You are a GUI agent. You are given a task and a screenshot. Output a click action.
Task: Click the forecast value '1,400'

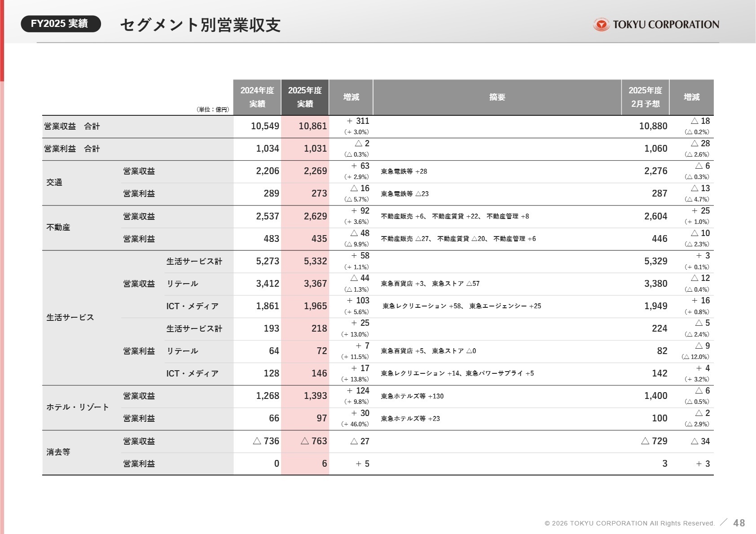pos(656,396)
